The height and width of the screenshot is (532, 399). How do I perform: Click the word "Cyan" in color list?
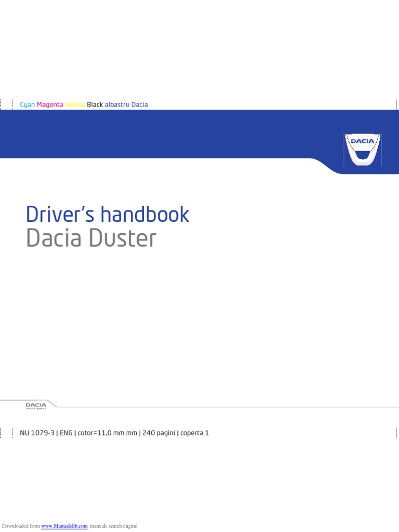(28, 104)
